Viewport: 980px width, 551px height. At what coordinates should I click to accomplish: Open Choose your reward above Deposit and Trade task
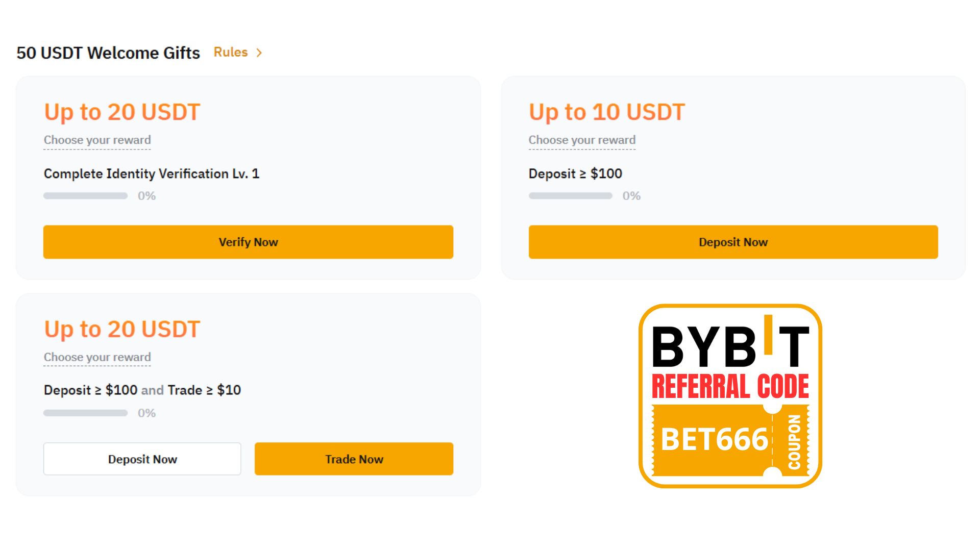[97, 357]
